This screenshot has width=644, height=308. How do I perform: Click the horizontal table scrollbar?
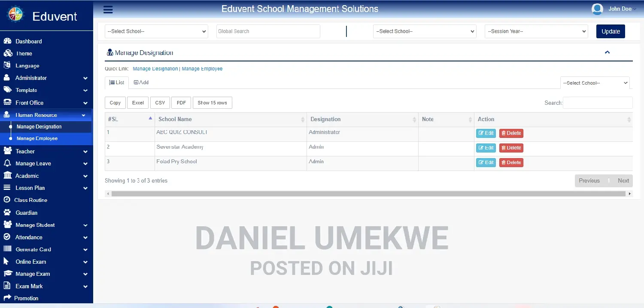[368, 194]
